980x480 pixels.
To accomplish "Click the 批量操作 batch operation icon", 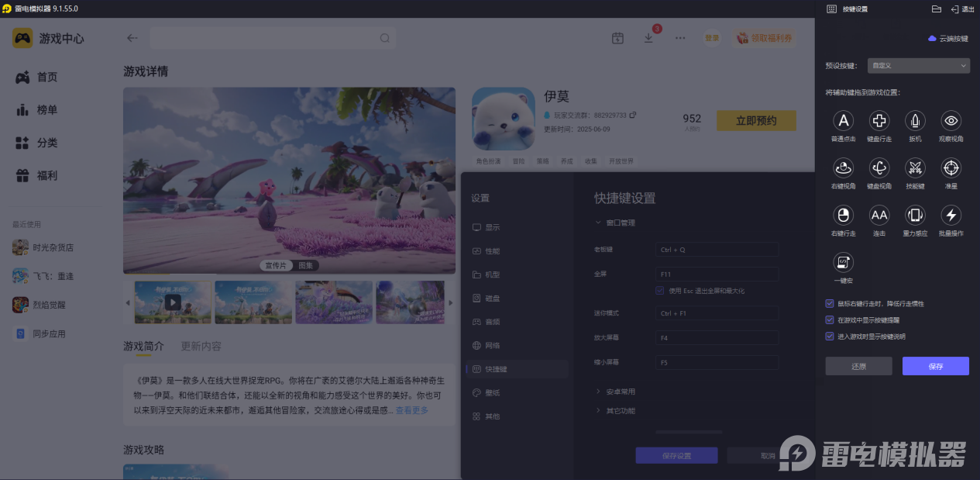I will [x=951, y=217].
